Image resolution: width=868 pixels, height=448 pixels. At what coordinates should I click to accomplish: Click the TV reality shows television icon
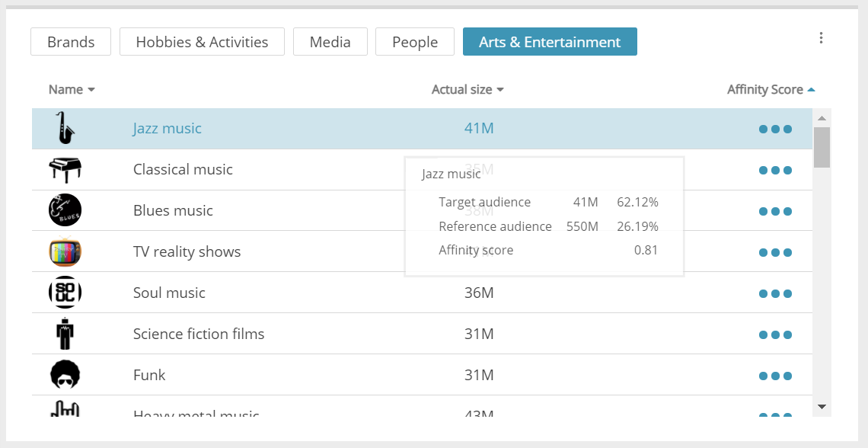click(x=65, y=251)
